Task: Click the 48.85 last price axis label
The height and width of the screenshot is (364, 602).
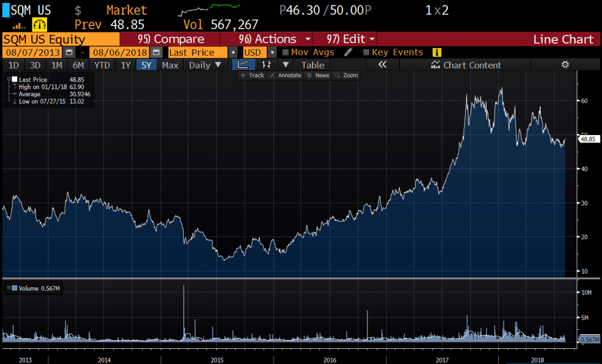Action: click(588, 139)
